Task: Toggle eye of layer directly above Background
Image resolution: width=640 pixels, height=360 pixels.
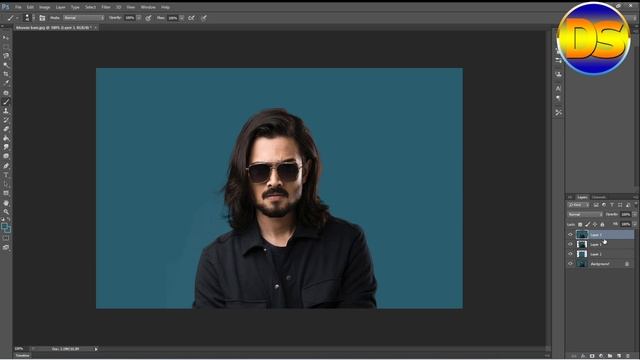Action: click(x=570, y=254)
